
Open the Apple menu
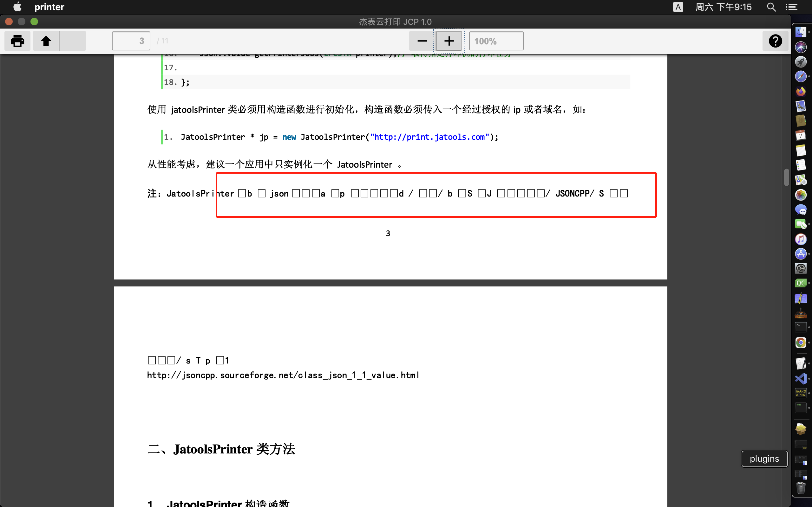point(17,7)
